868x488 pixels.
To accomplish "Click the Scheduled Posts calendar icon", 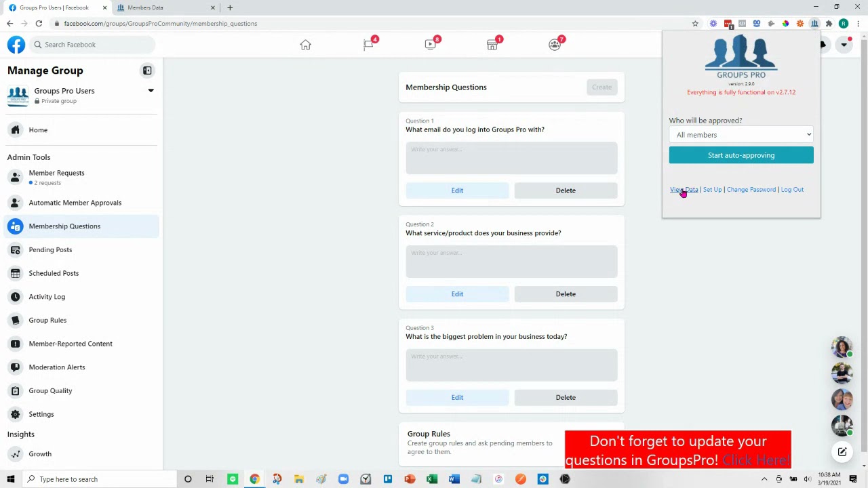I will point(16,273).
